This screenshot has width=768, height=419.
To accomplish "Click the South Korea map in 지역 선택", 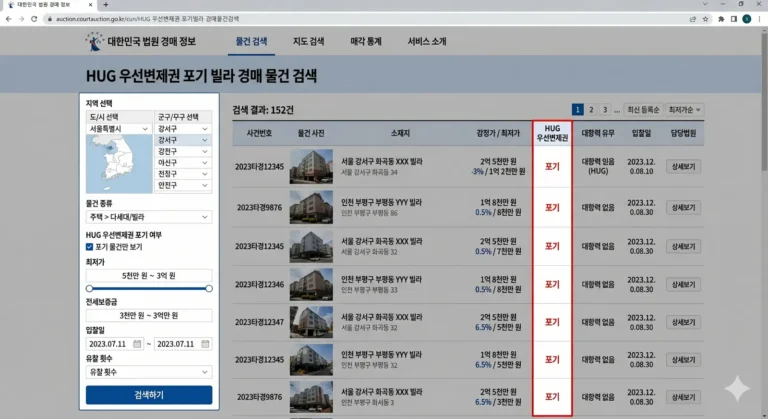I will coord(119,164).
